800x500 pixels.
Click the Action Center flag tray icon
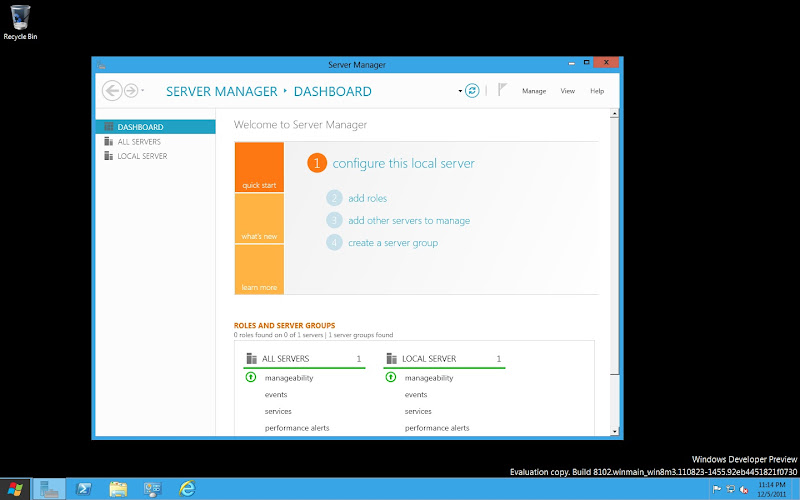coord(717,489)
